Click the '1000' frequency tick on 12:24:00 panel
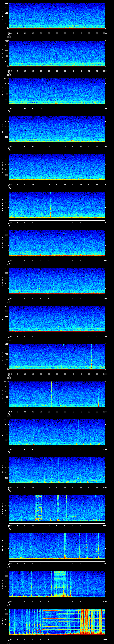The image size is (114, 644). point(6,3)
